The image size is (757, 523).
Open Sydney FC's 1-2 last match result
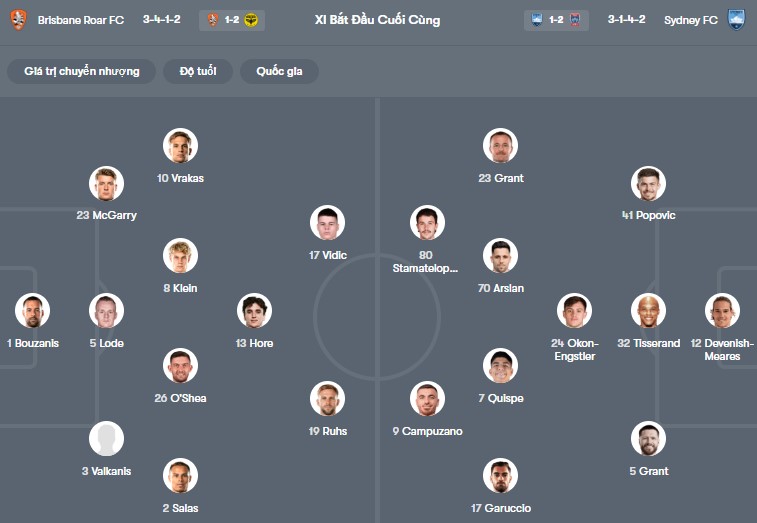tap(556, 20)
